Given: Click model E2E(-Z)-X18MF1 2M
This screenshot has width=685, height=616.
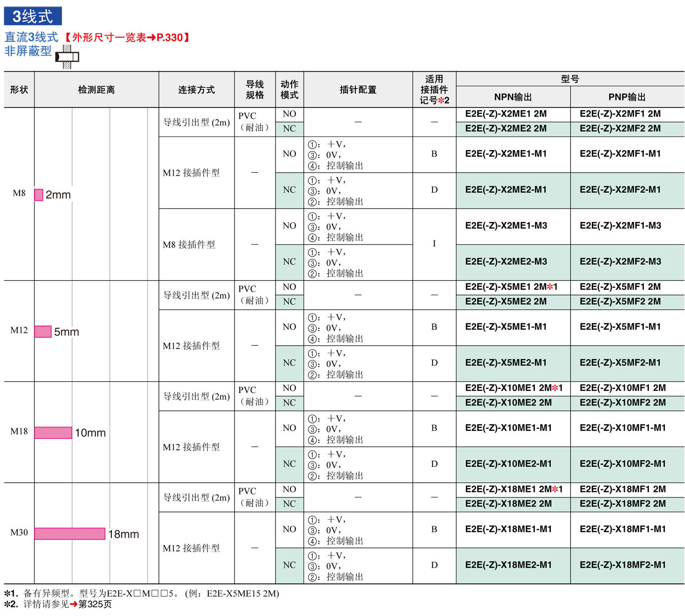Looking at the screenshot, I should pyautogui.click(x=623, y=490).
